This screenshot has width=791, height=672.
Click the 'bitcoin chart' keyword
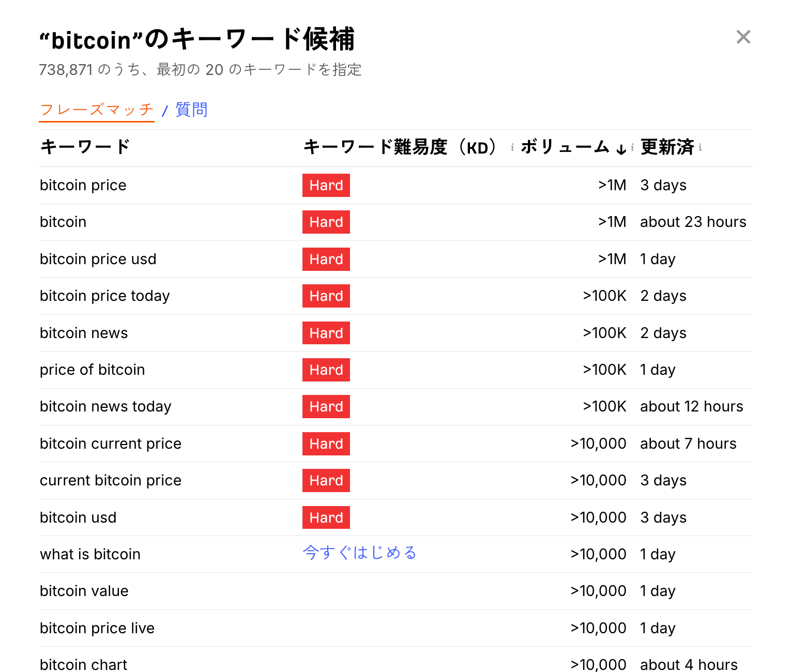(x=84, y=664)
